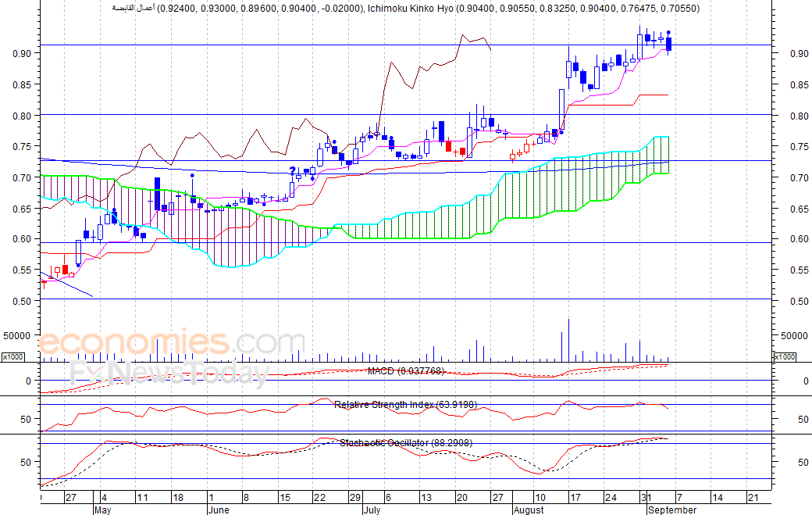The width and height of the screenshot is (812, 515).
Task: Click the 50000 volume label on left axis
Action: (17, 336)
